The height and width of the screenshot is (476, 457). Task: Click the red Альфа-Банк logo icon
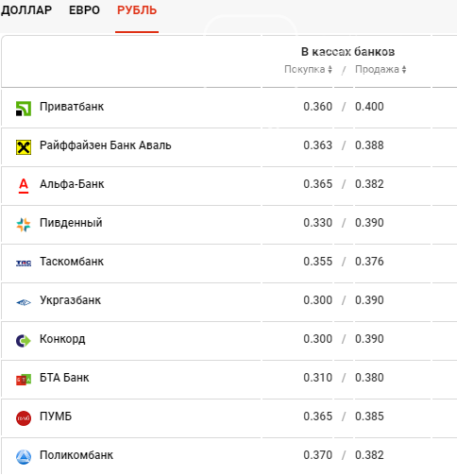tap(24, 186)
